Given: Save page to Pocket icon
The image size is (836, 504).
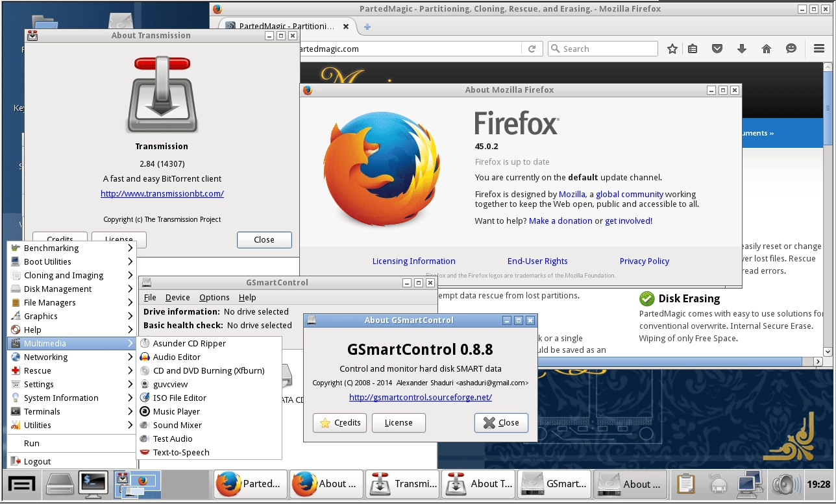Looking at the screenshot, I should (x=717, y=49).
